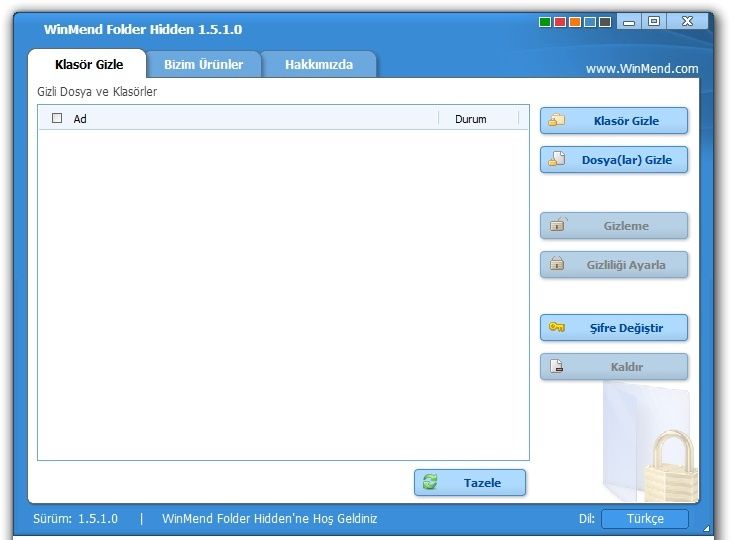
Task: Maximize the WinMend window
Action: 654,21
